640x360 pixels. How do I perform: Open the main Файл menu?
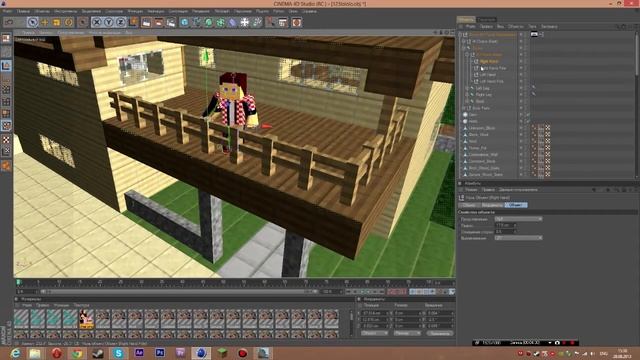(x=7, y=11)
